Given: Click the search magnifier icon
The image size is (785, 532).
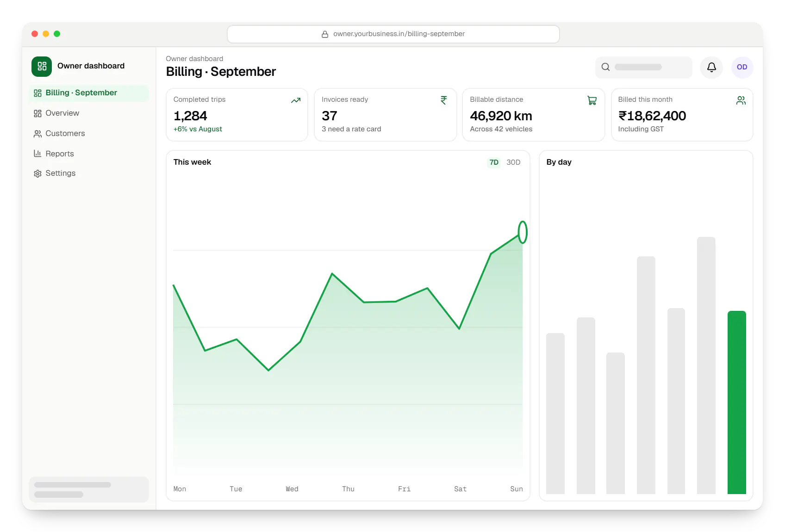Looking at the screenshot, I should tap(605, 67).
